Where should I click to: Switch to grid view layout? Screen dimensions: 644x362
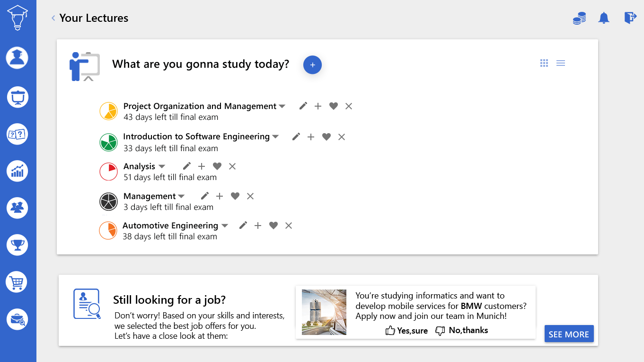pos(544,63)
